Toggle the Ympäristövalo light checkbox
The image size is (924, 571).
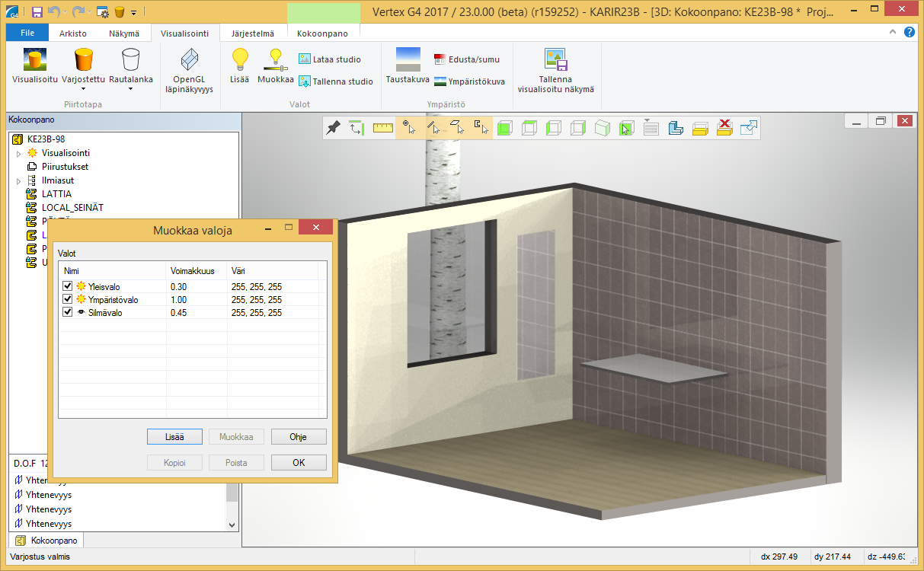68,299
